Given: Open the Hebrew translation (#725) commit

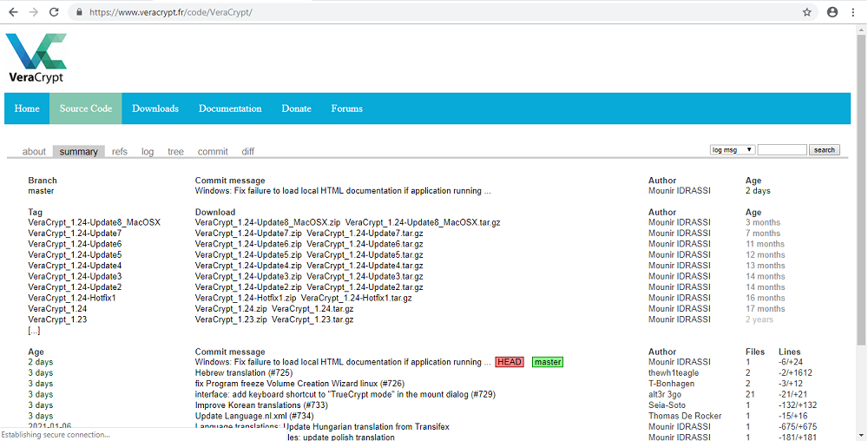Looking at the screenshot, I should click(244, 373).
